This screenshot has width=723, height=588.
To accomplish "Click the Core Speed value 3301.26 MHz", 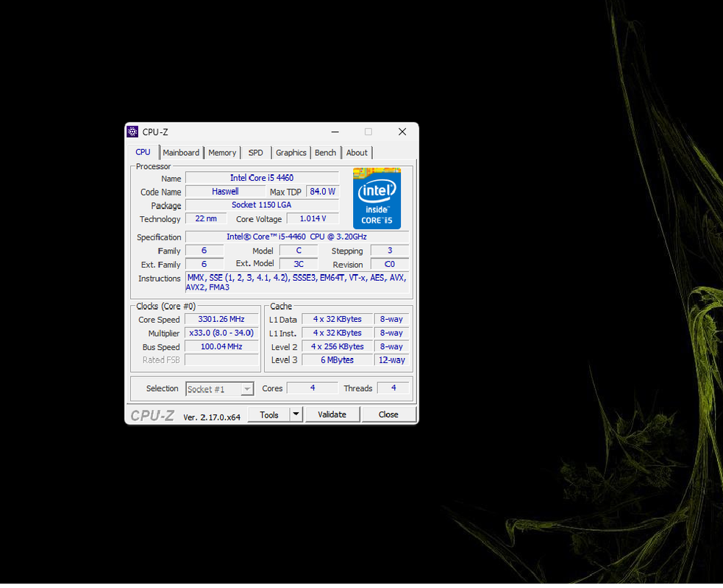I will tap(222, 319).
